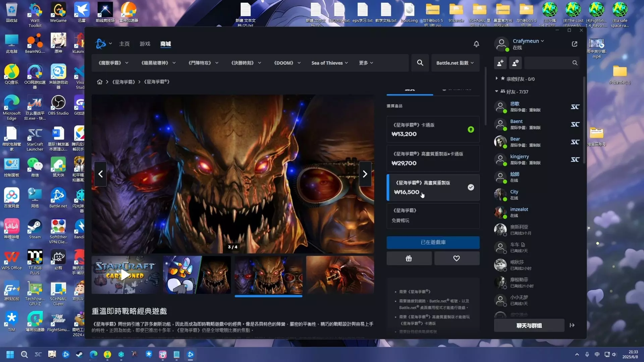This screenshot has height=362, width=644.
Task: Click the add friend icon
Action: click(500, 63)
